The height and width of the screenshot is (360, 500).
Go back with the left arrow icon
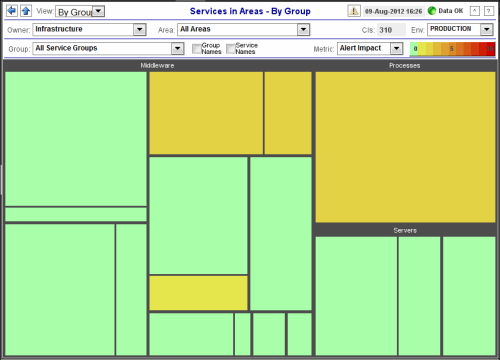12,11
